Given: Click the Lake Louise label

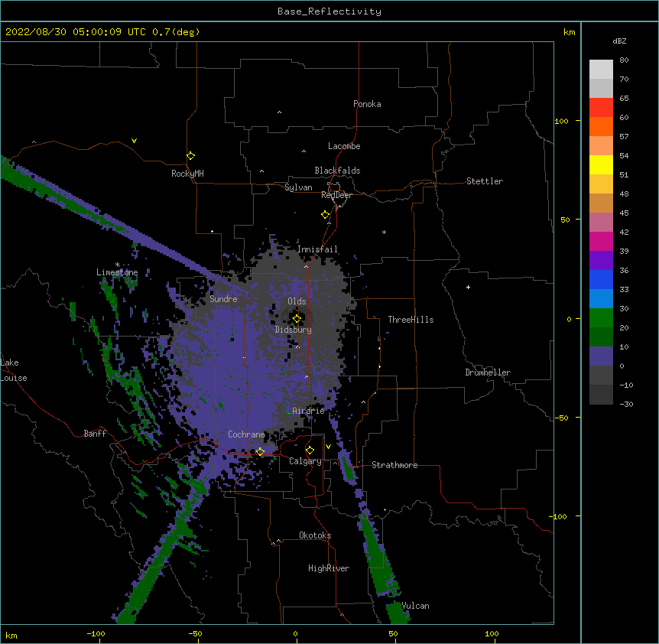Looking at the screenshot, I should point(14,370).
